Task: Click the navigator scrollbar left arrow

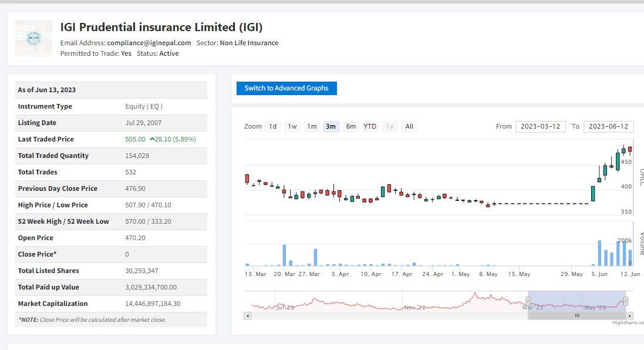Action: (248, 316)
